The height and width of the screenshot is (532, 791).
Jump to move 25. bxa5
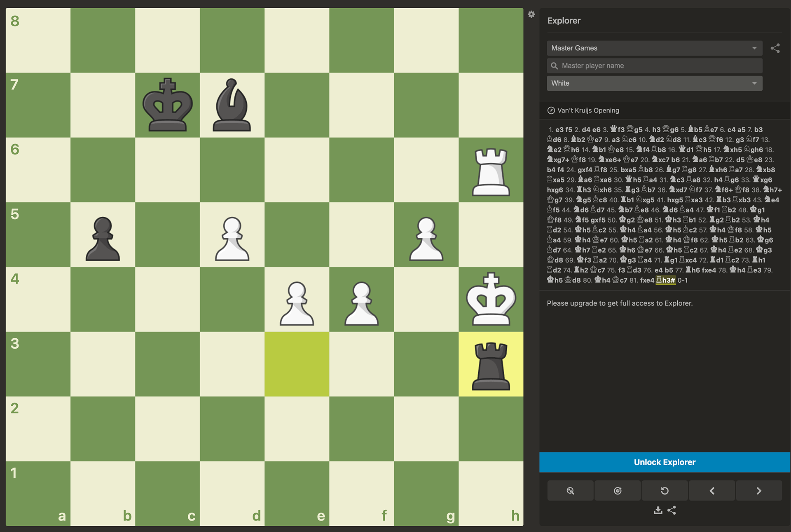pyautogui.click(x=629, y=170)
